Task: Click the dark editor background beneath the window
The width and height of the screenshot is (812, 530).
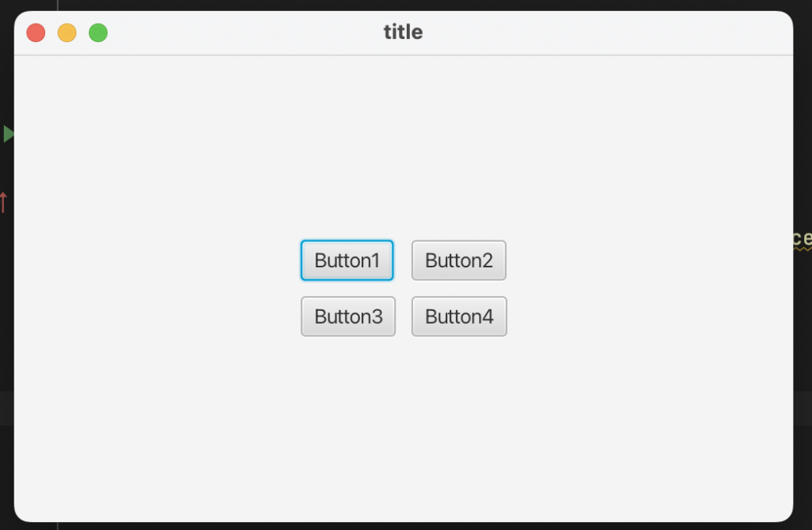Action: tap(396, 526)
